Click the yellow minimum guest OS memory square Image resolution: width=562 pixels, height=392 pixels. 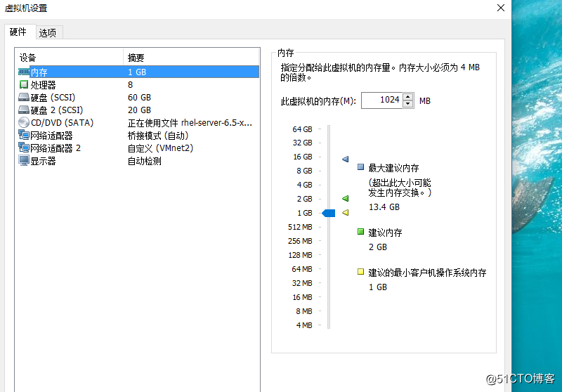(360, 272)
